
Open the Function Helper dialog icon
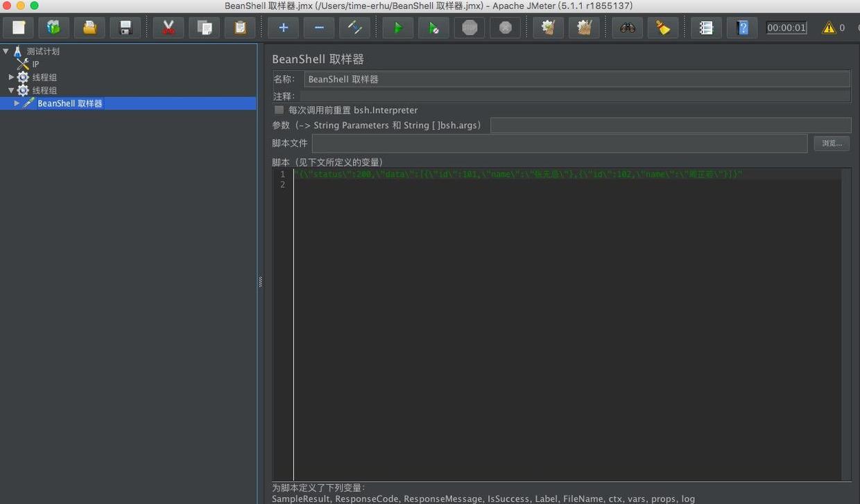[706, 28]
